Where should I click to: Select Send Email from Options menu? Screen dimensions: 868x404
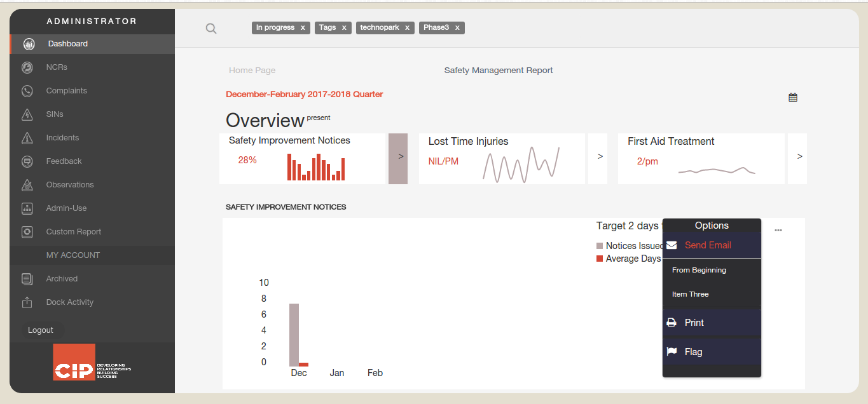(707, 245)
